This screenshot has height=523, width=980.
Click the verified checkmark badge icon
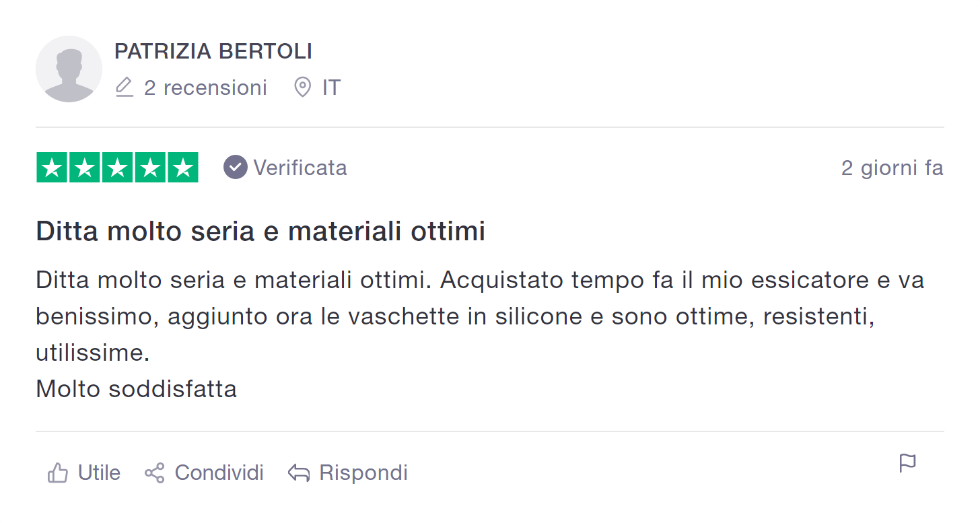click(236, 167)
